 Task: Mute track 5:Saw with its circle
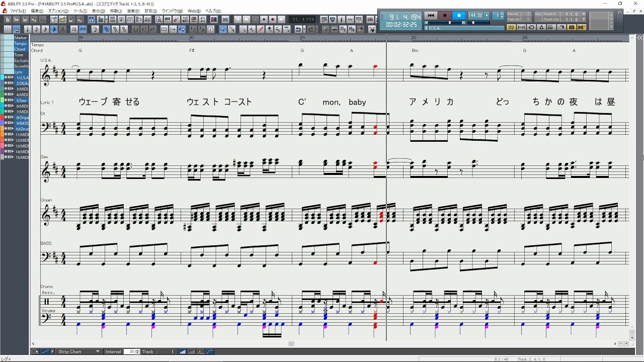click(6, 100)
